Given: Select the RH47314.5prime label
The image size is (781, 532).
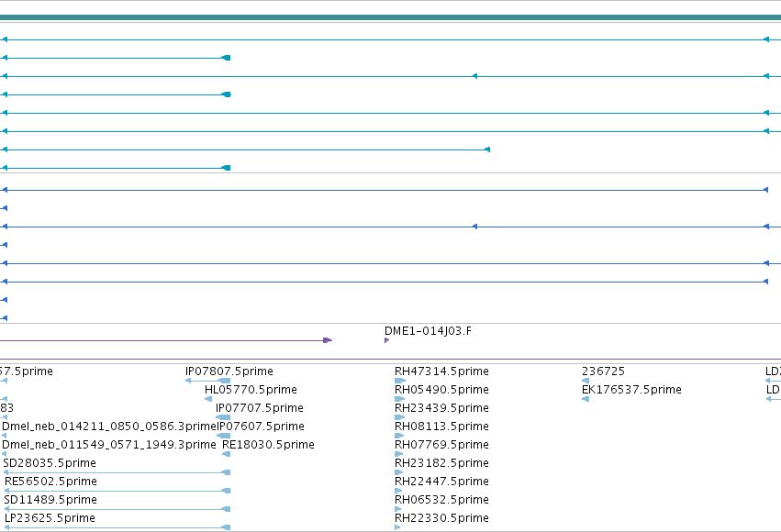Looking at the screenshot, I should [x=441, y=371].
